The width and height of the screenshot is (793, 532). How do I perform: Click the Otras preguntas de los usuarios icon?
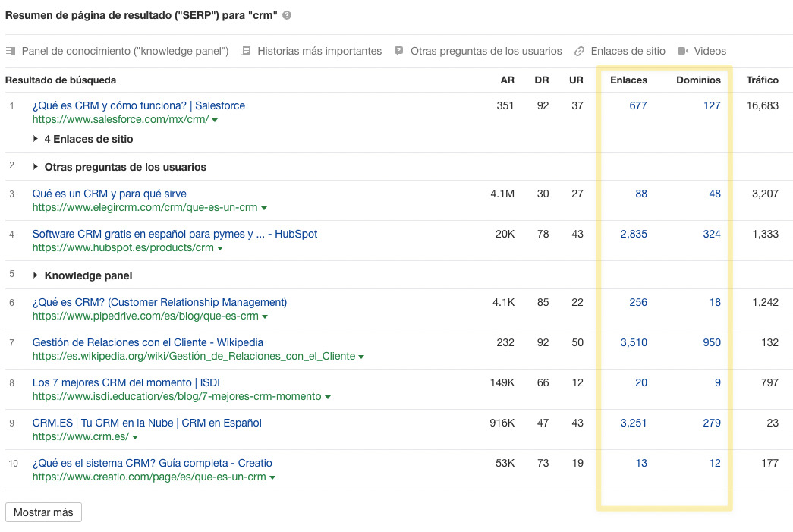tap(399, 52)
